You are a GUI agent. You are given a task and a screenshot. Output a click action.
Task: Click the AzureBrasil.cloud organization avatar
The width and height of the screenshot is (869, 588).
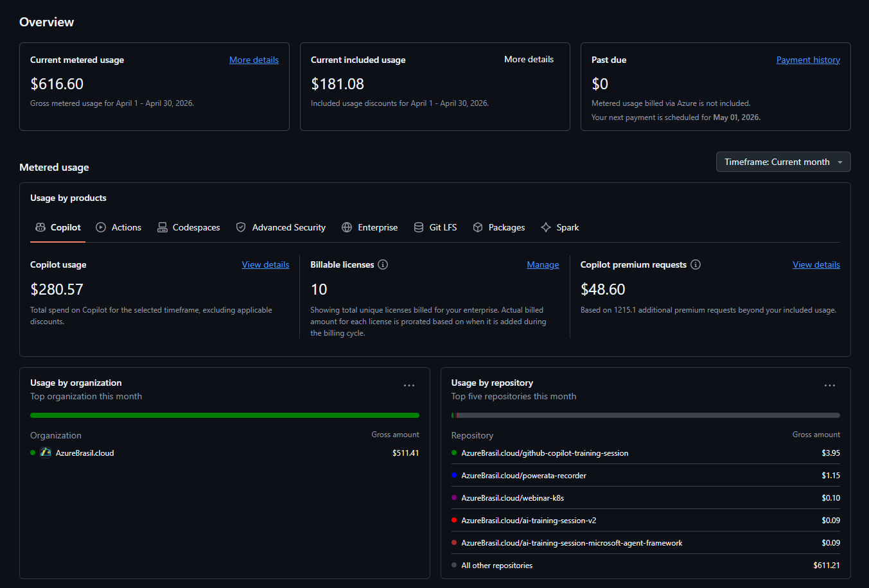coord(46,453)
